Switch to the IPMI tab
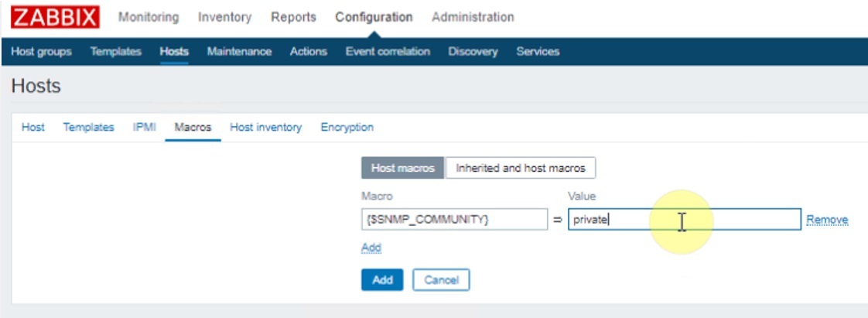Image resolution: width=868 pixels, height=318 pixels. (145, 128)
